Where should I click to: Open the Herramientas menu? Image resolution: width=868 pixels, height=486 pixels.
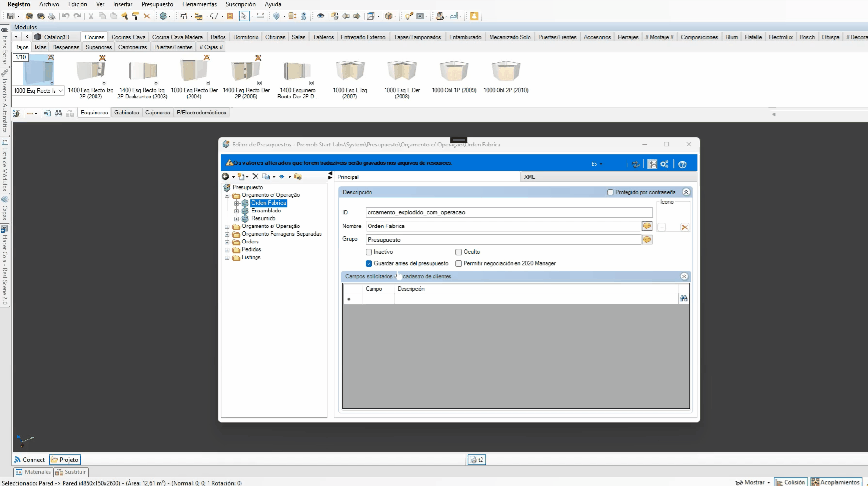click(x=199, y=4)
